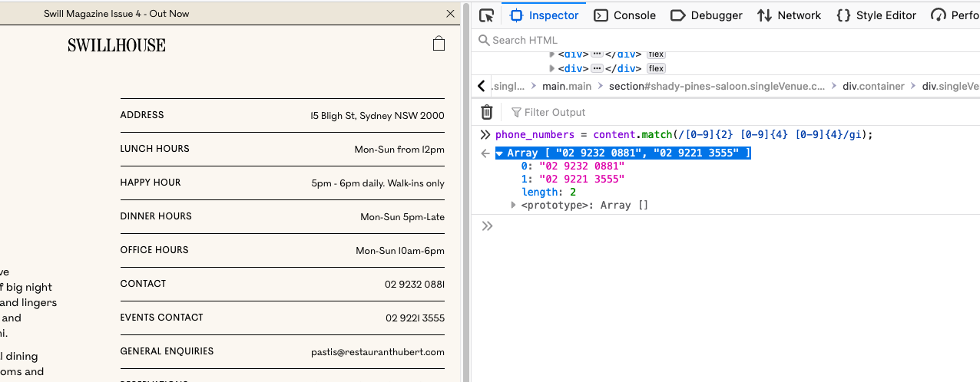Open the Performance tab

[x=955, y=15]
